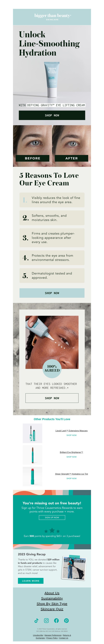Open the Pinterest social icon
104x644 pixels.
66,621
